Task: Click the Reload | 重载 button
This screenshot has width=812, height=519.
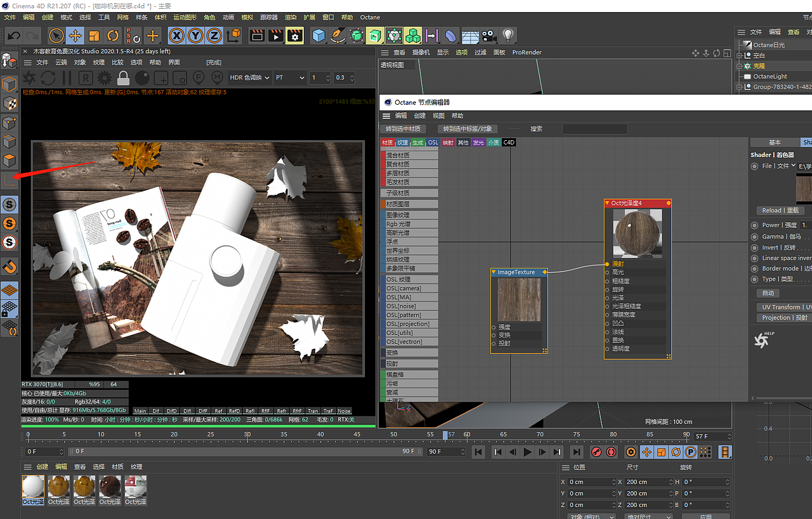Action: pos(780,210)
